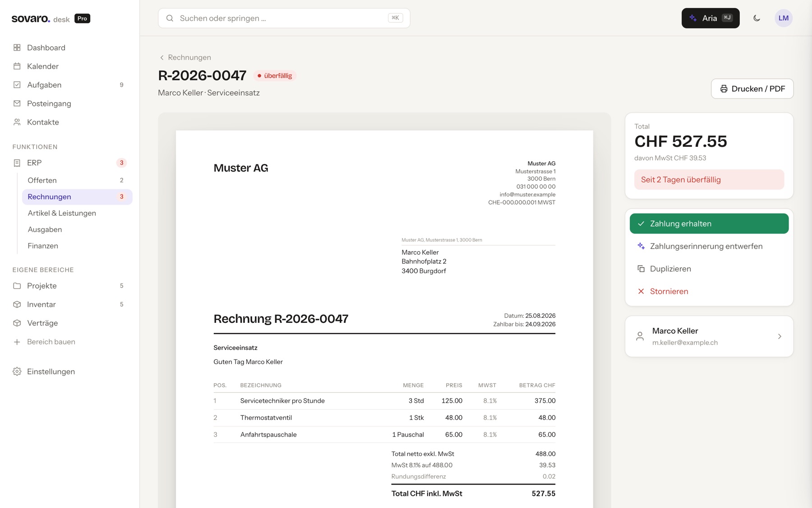This screenshot has height=508, width=812.
Task: Open Marco Keller contact via chevron
Action: 780,336
